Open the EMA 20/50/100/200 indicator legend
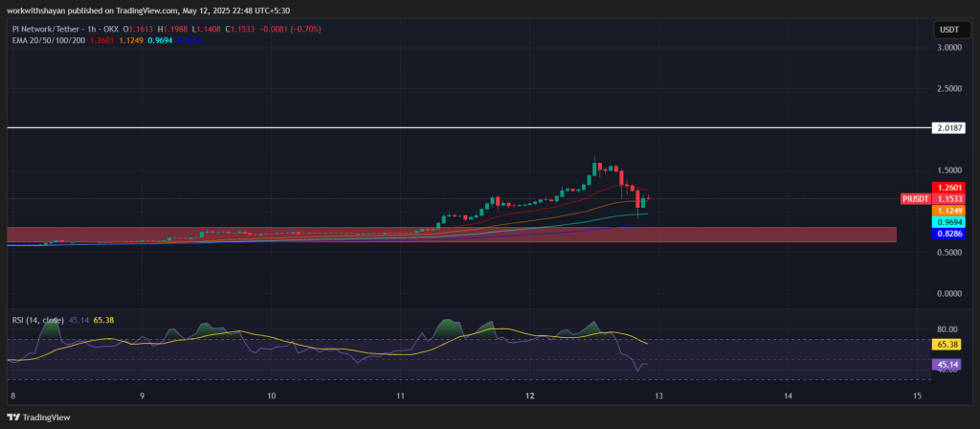This screenshot has height=429, width=980. pyautogui.click(x=46, y=40)
